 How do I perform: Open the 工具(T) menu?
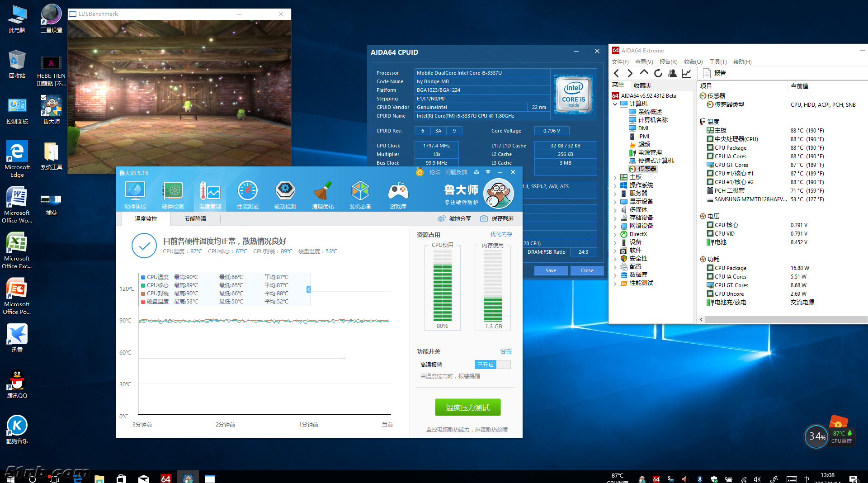point(718,62)
